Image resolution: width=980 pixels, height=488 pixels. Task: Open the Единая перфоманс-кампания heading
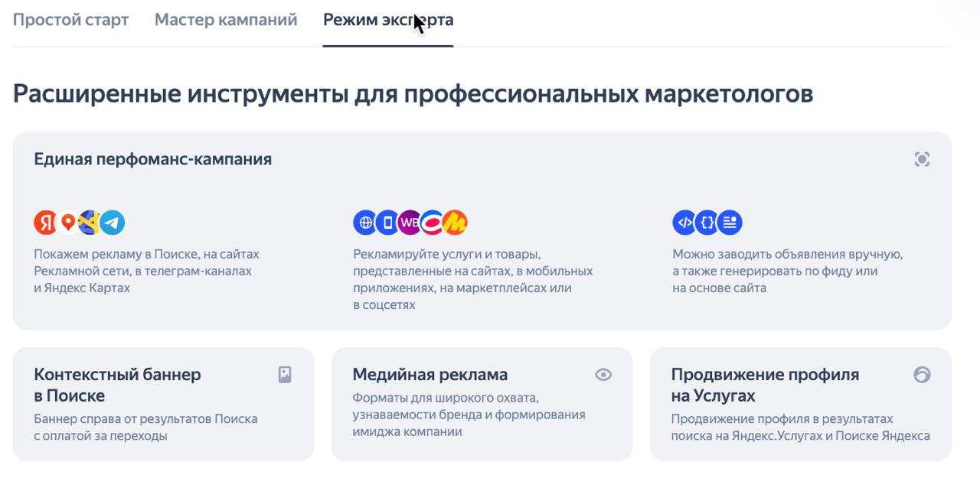(152, 159)
